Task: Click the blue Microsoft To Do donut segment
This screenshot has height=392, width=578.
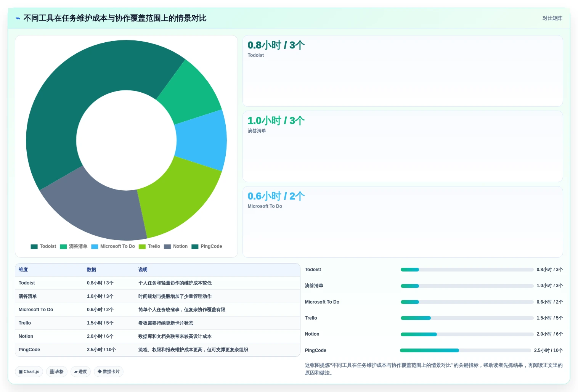Action: [x=201, y=140]
